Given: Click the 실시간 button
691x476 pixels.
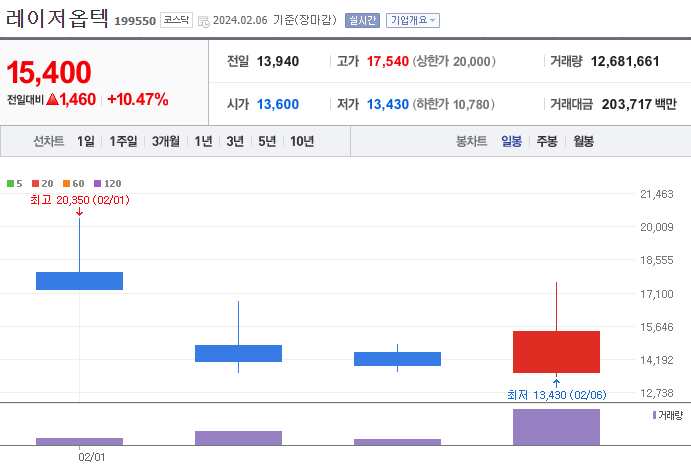Looking at the screenshot, I should pyautogui.click(x=362, y=20).
